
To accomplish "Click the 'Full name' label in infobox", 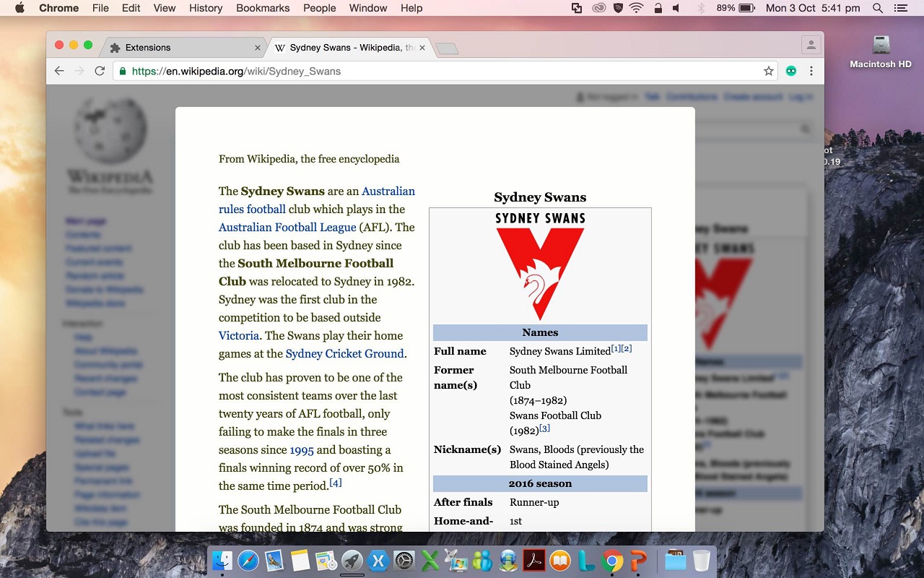I will pyautogui.click(x=460, y=351).
